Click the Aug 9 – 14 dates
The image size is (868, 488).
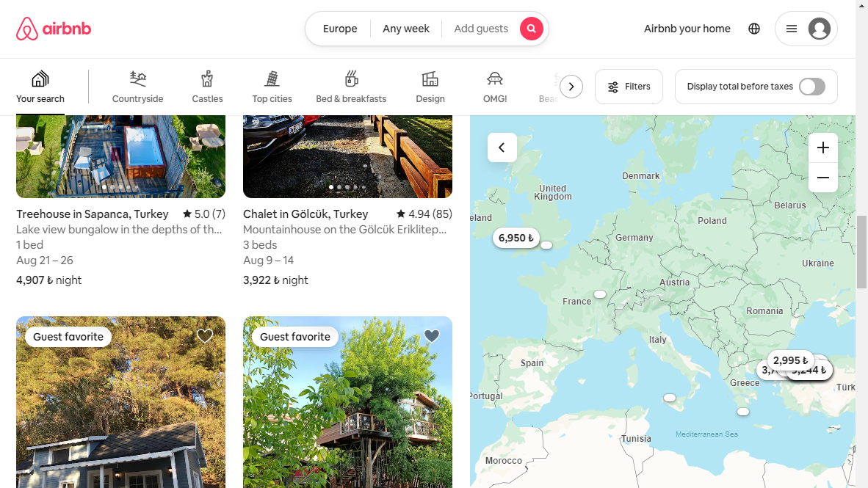click(x=269, y=261)
